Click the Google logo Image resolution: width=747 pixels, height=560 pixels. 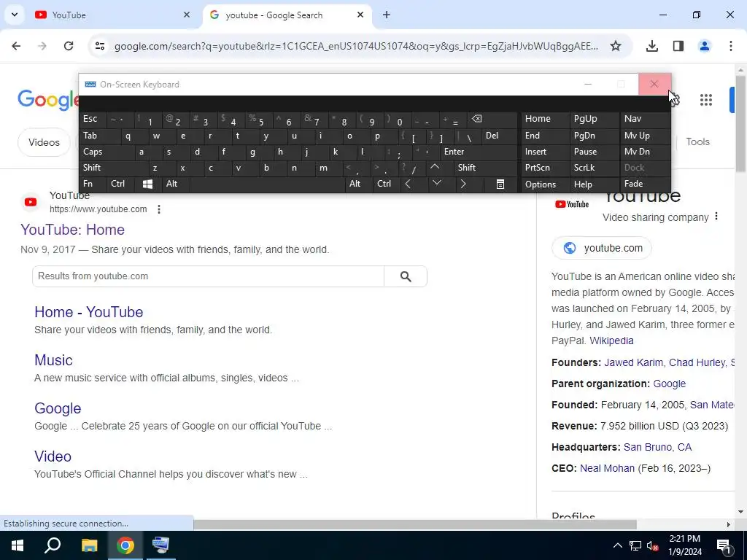pyautogui.click(x=48, y=100)
